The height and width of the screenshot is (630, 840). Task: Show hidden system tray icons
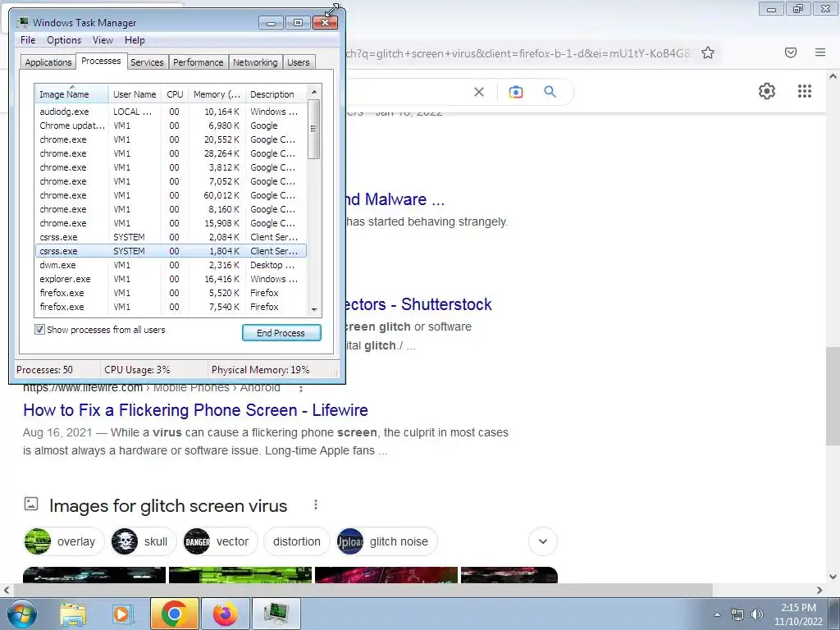click(717, 614)
